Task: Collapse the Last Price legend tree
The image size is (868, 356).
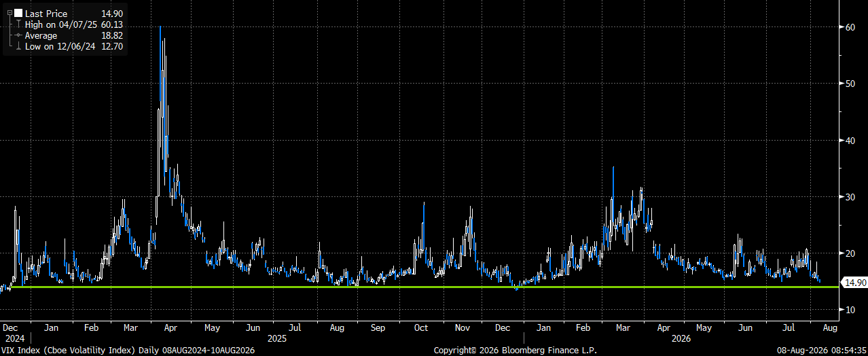Action: (x=9, y=14)
